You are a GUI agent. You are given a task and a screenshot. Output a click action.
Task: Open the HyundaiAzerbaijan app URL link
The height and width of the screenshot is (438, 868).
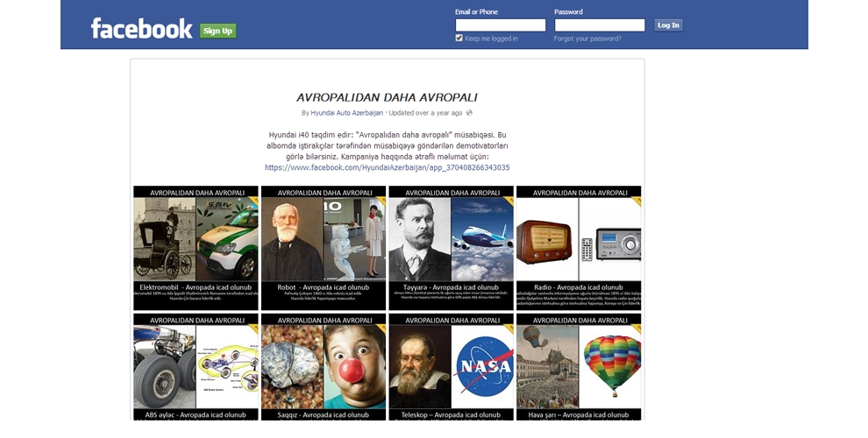pyautogui.click(x=387, y=167)
